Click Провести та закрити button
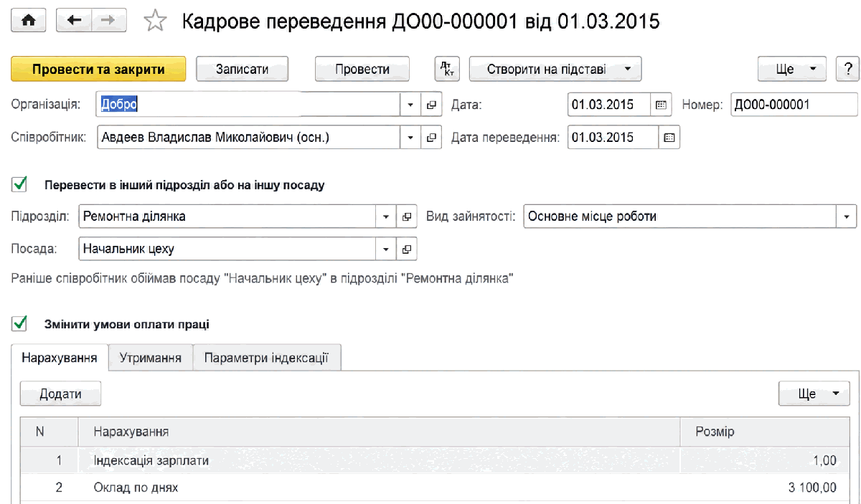Viewport: 861px width, 504px height. coord(98,70)
